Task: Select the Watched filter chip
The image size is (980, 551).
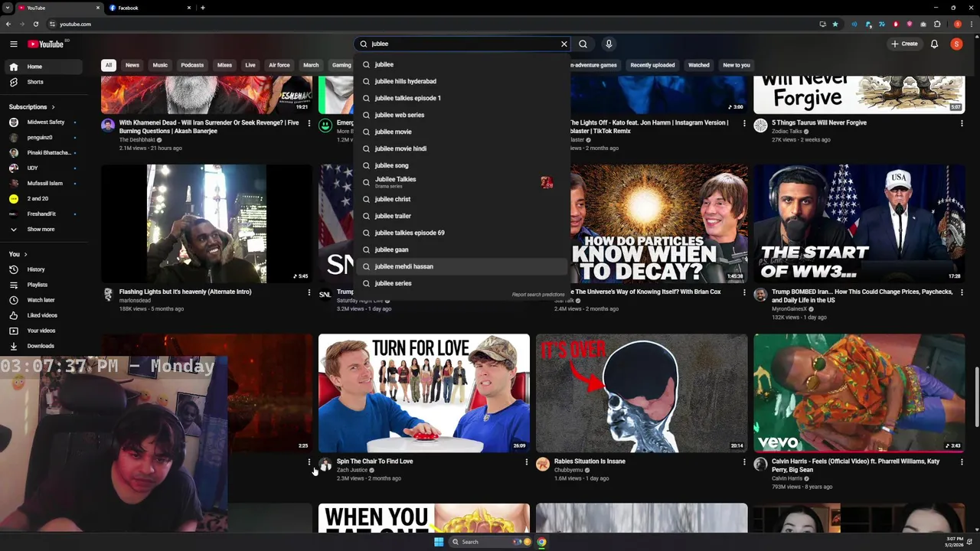Action: click(699, 65)
